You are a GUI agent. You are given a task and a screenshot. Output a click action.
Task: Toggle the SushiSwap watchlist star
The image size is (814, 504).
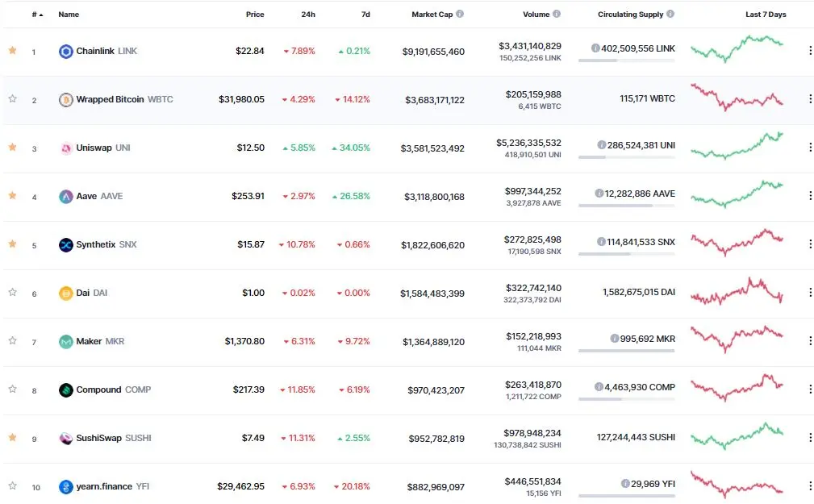point(12,437)
